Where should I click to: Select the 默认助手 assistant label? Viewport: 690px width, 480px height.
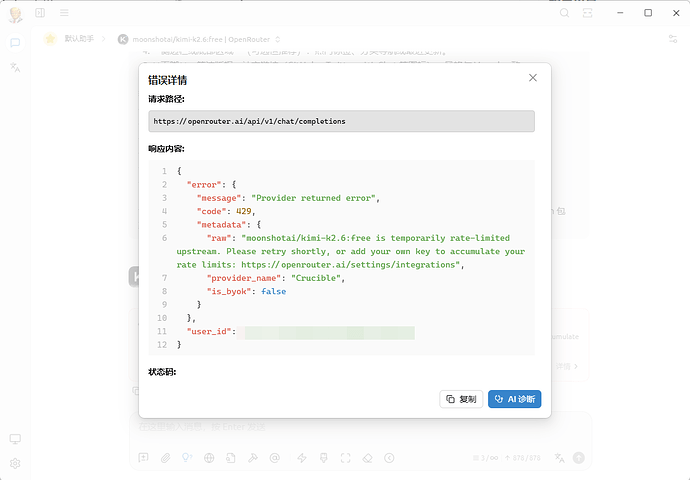click(79, 39)
